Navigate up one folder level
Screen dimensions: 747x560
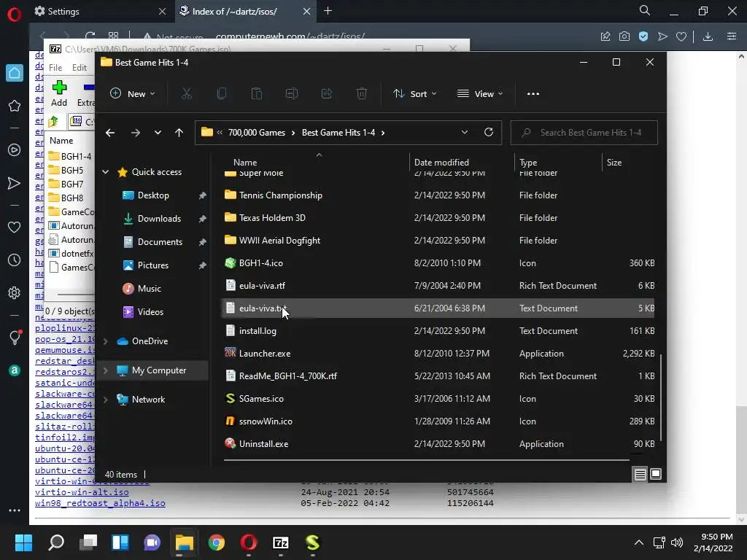point(179,133)
